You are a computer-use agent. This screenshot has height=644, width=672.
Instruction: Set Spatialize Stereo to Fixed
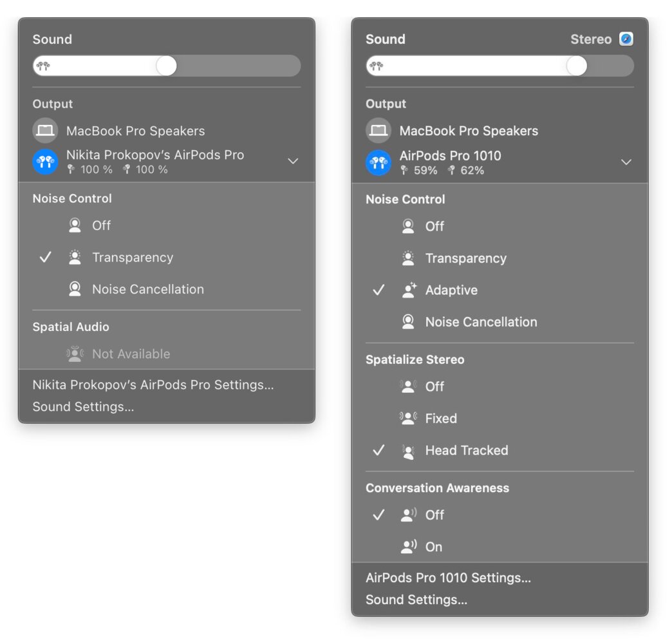coord(499,418)
